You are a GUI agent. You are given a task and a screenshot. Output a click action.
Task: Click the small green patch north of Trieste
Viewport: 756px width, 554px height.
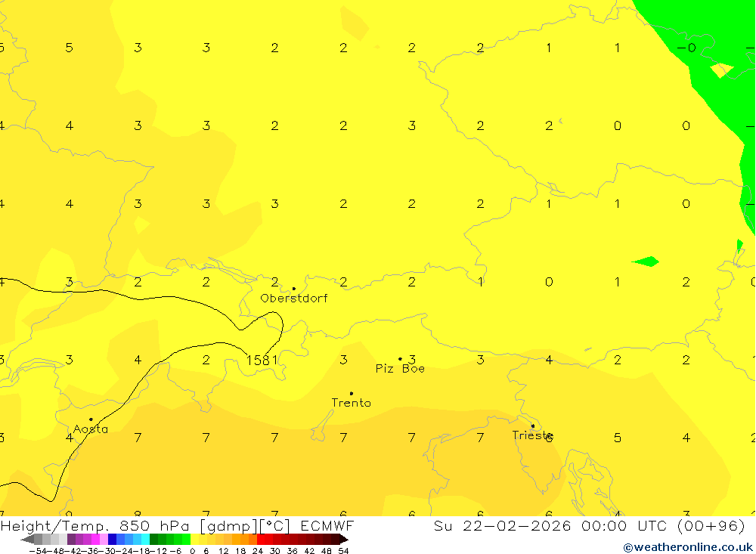[x=646, y=262]
